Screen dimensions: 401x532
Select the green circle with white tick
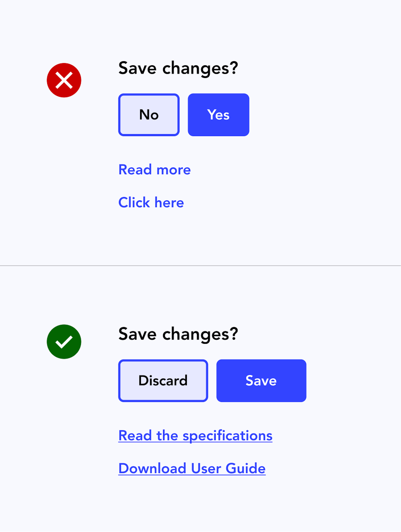coord(64,342)
